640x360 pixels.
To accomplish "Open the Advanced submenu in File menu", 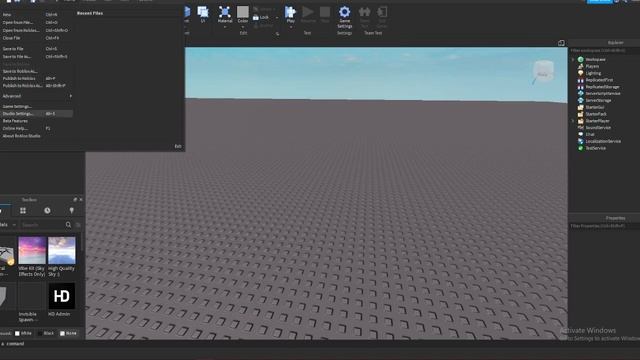I will point(37,96).
